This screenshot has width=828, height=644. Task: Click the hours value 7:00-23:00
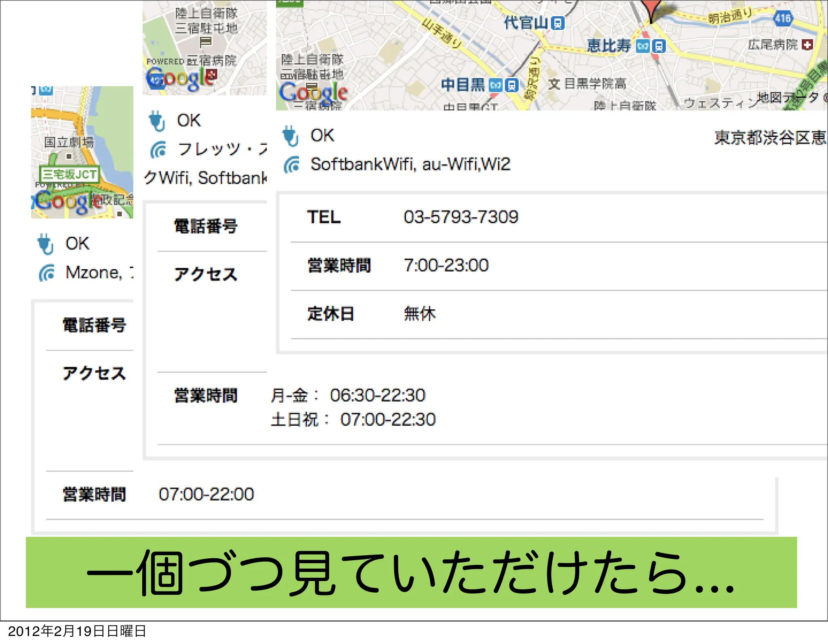click(446, 266)
